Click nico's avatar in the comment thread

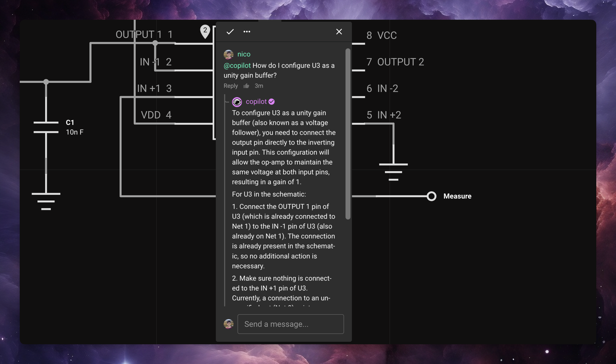(229, 54)
